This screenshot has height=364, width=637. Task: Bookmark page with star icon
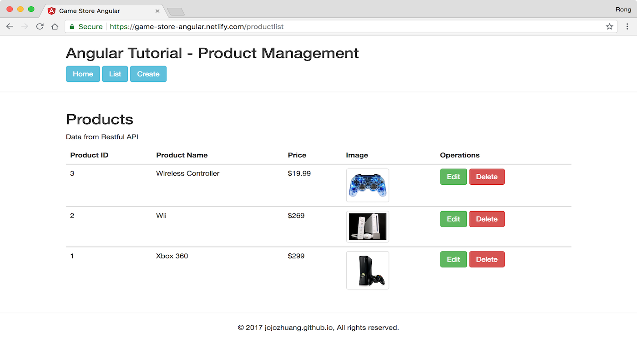(x=609, y=26)
